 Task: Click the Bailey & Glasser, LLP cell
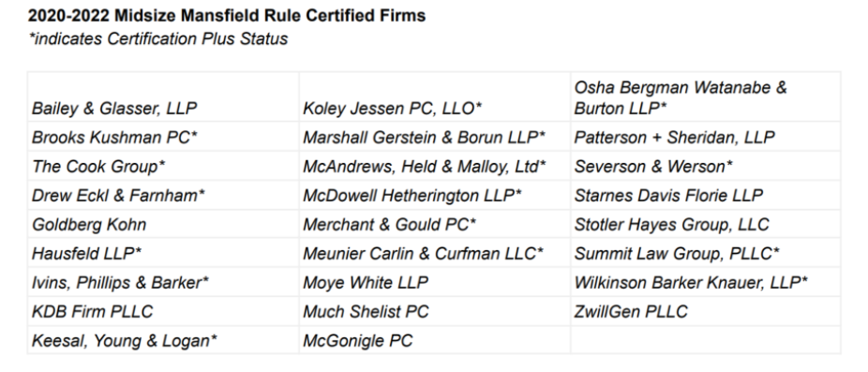tap(163, 97)
